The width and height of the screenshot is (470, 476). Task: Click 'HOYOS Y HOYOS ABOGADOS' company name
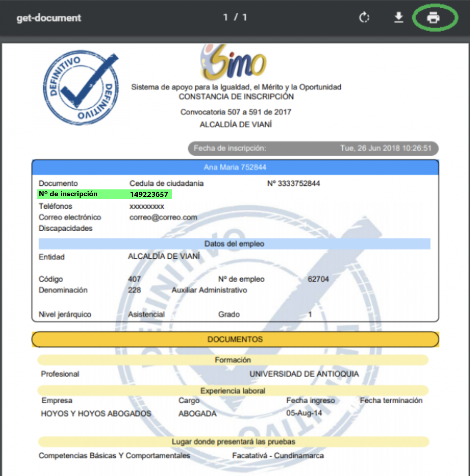pyautogui.click(x=96, y=413)
